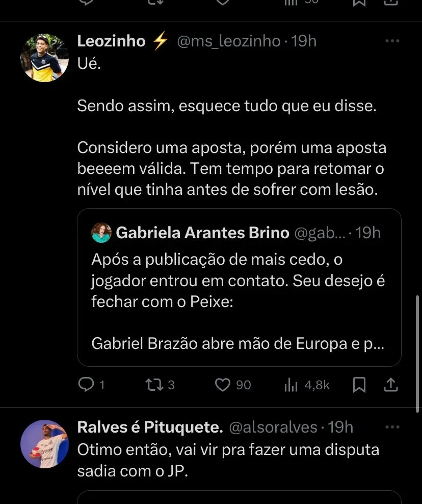Open 19h timestamp on Leozinho's tweet
Image resolution: width=422 pixels, height=504 pixels.
(304, 41)
